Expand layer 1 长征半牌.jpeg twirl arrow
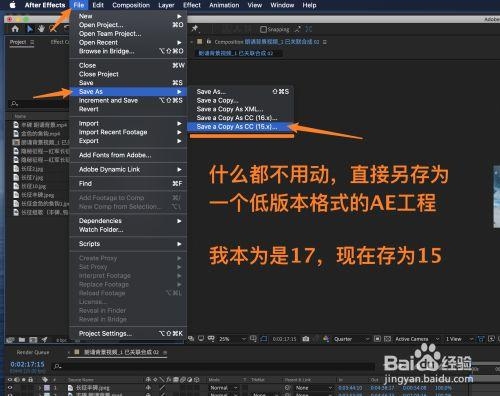The height and width of the screenshot is (396, 500). 40,388
